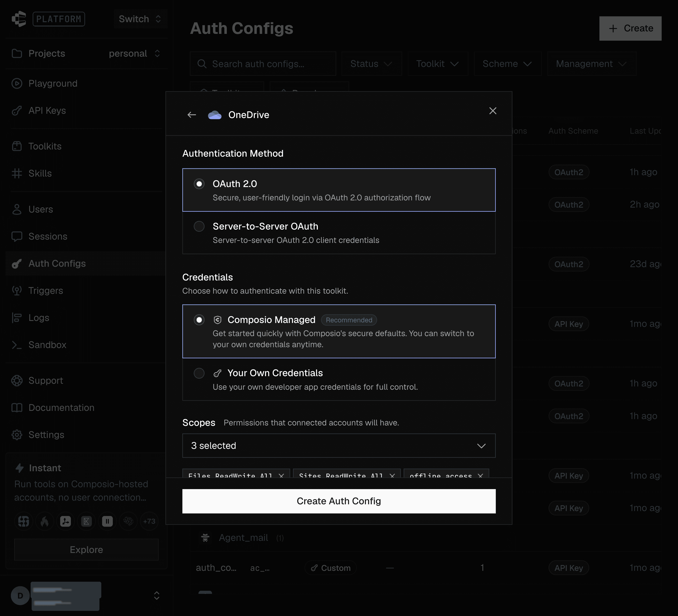
Task: Open the Users sidebar item
Action: pyautogui.click(x=86, y=209)
